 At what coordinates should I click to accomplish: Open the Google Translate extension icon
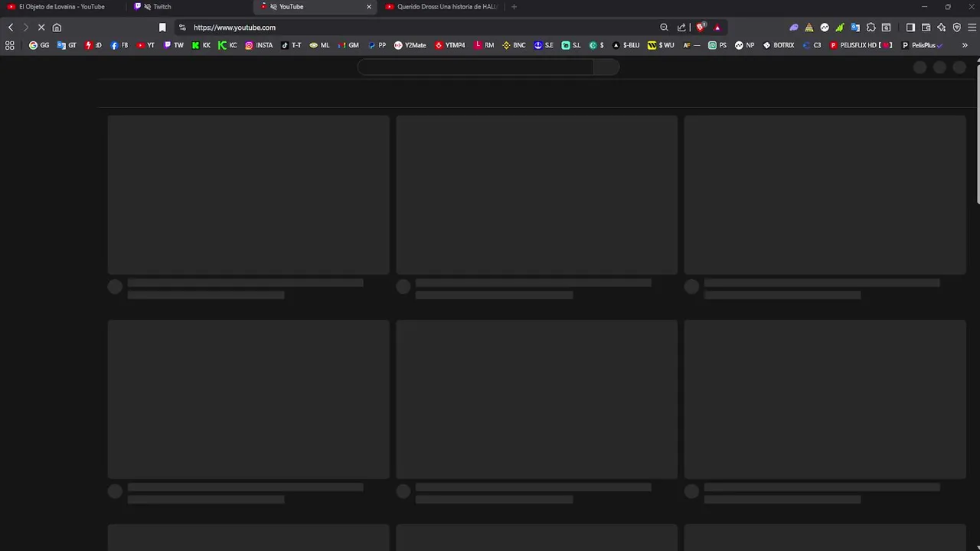(x=855, y=28)
